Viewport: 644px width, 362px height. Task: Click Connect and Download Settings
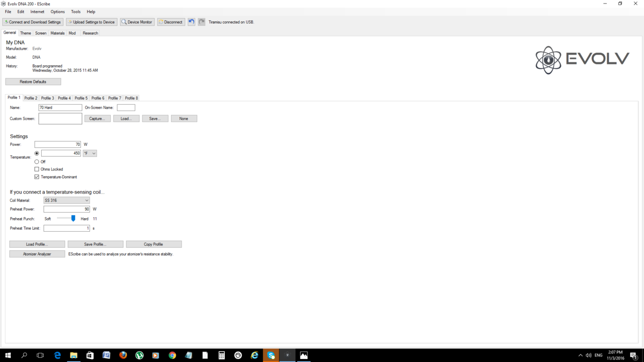pos(33,22)
